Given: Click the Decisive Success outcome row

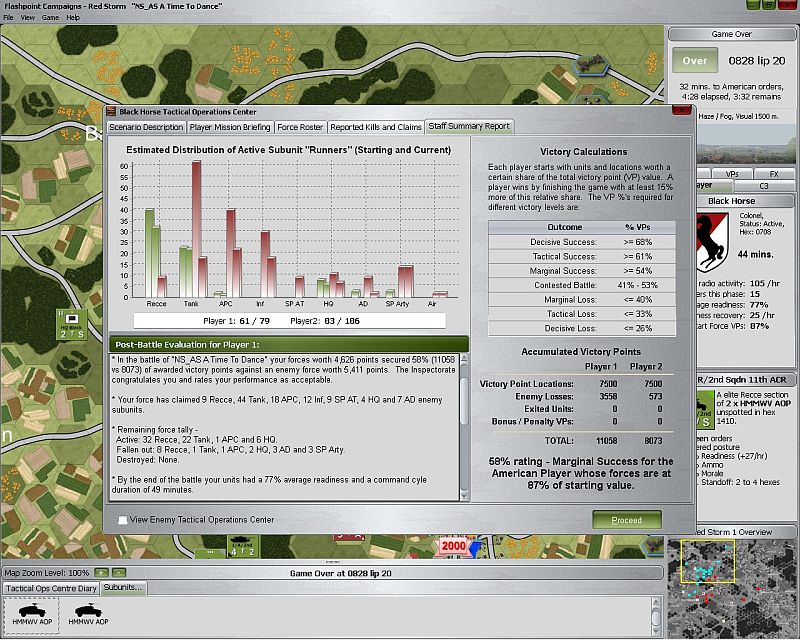Looking at the screenshot, I should 582,242.
